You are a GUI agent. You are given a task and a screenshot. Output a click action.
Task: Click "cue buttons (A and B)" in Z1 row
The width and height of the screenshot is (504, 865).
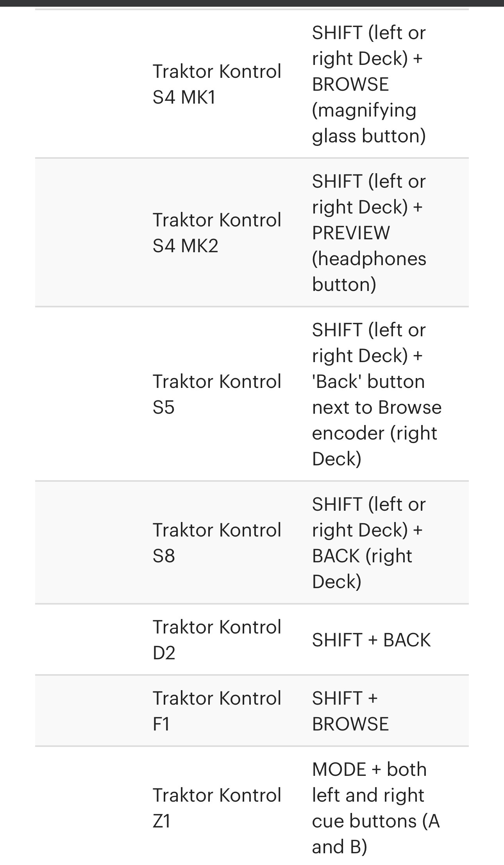click(x=375, y=834)
